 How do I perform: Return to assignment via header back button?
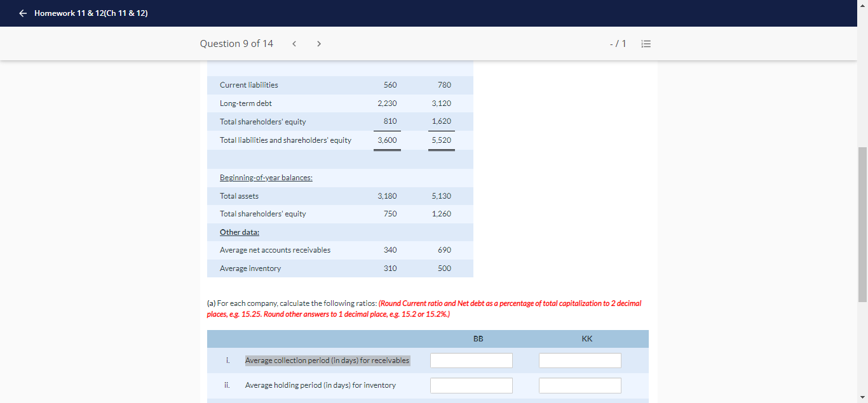pos(22,13)
